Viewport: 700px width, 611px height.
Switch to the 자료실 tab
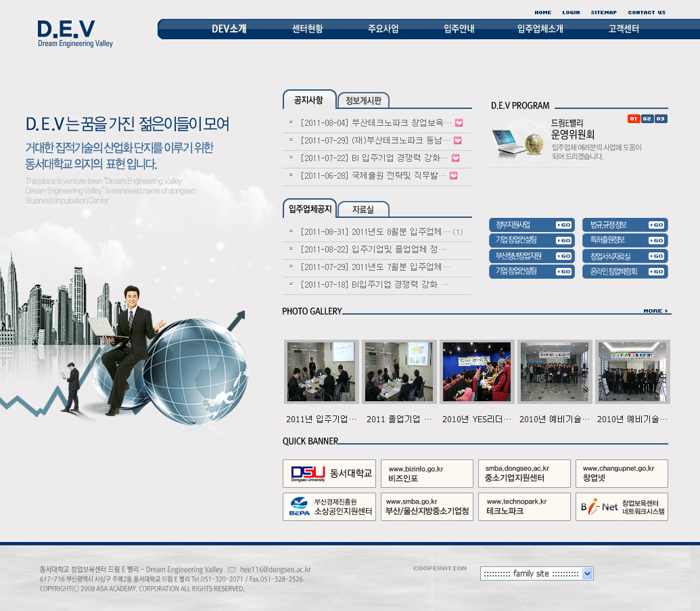(x=363, y=210)
